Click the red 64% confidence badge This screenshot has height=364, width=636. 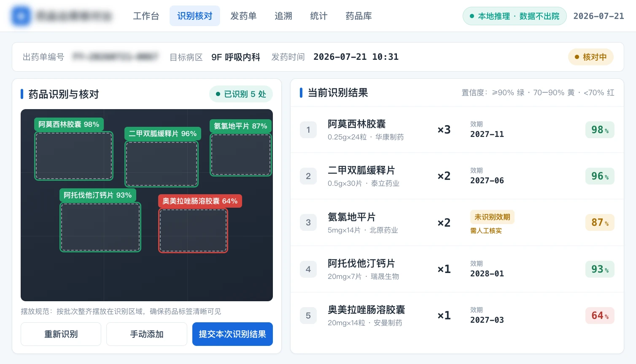coord(600,316)
